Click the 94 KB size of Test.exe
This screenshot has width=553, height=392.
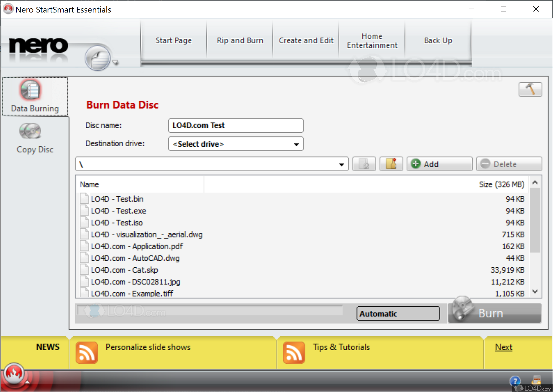[x=515, y=211]
